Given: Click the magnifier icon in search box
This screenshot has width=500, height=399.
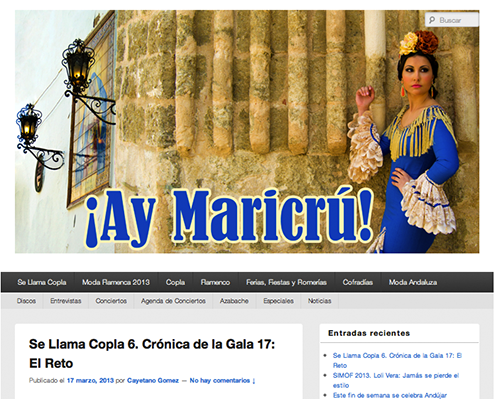Looking at the screenshot, I should [x=432, y=20].
